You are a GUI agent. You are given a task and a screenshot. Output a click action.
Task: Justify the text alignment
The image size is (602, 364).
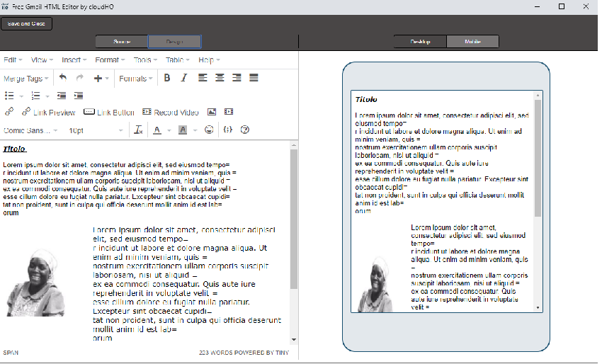[x=254, y=78]
